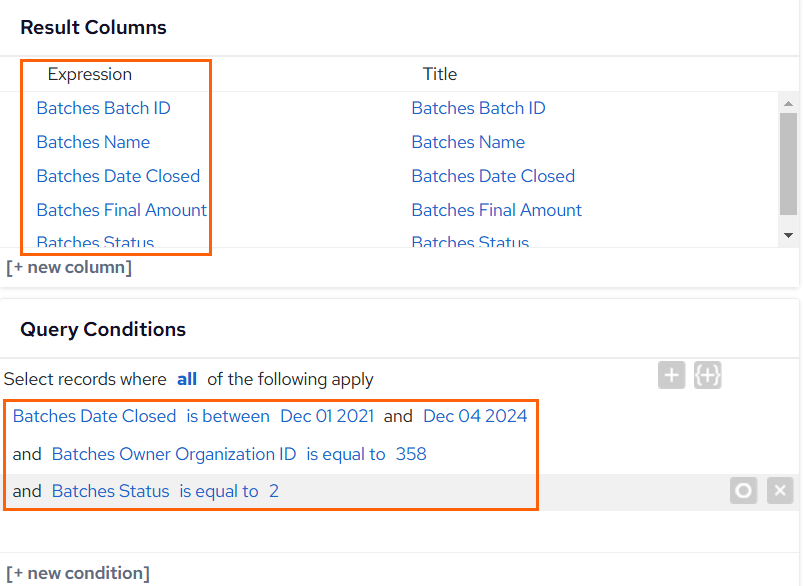Edit Batches Status value 2
The image size is (803, 586).
(x=274, y=491)
